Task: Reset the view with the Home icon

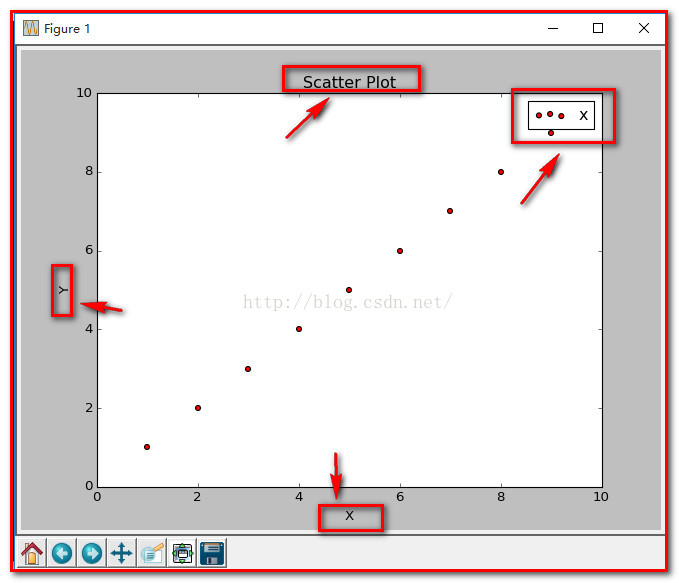Action: (32, 553)
